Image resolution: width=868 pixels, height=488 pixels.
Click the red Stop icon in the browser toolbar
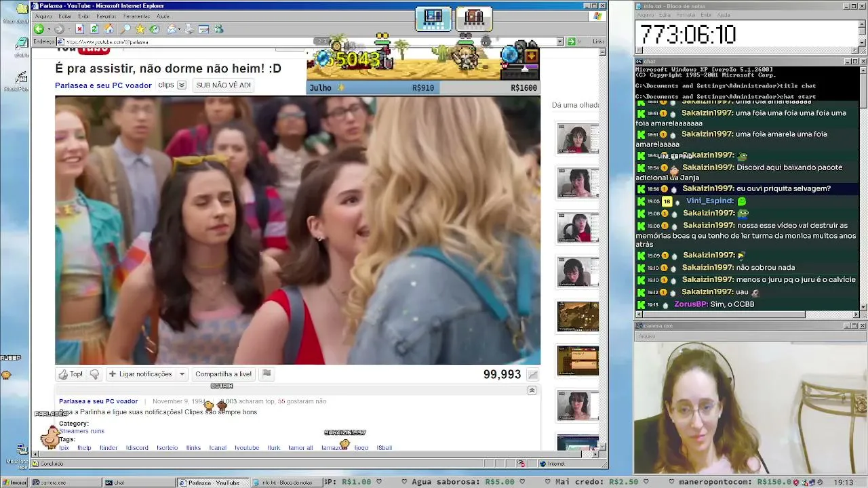click(x=79, y=29)
